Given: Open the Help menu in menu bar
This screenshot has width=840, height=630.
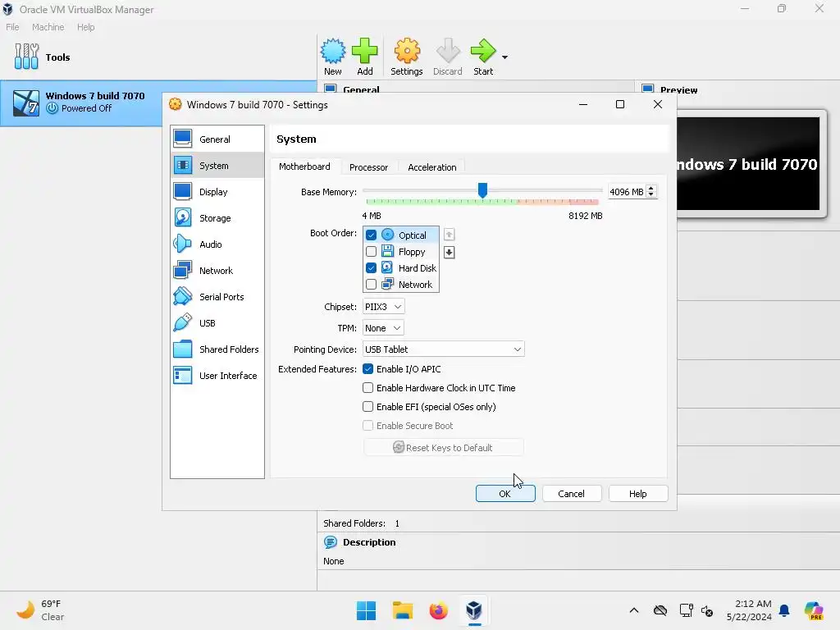Looking at the screenshot, I should (85, 27).
